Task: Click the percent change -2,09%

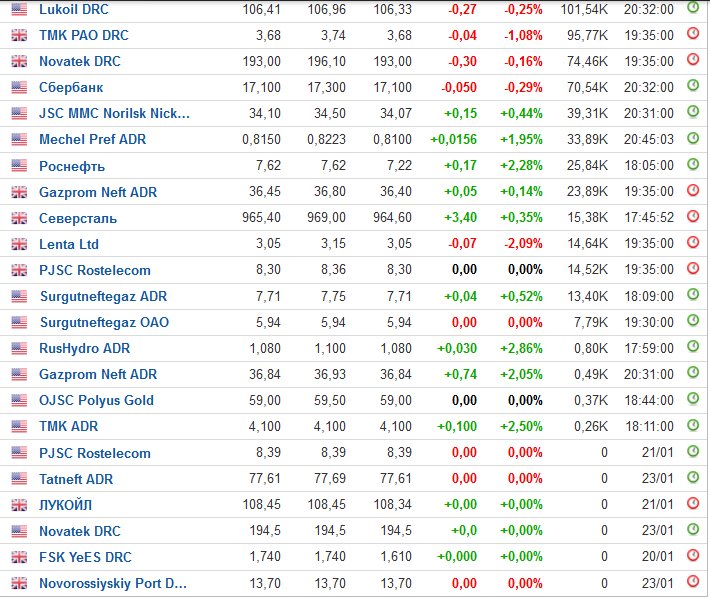Action: 523,244
